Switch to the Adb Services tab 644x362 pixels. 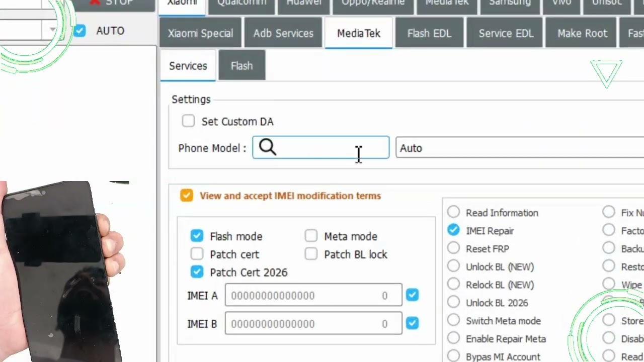(283, 33)
